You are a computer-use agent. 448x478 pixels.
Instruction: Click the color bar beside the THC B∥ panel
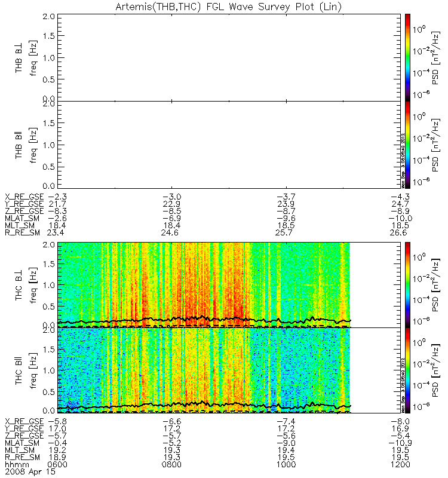tap(407, 370)
